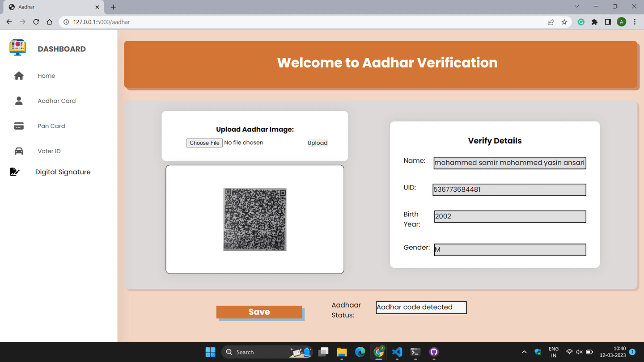
Task: Open the Windows Start menu
Action: pyautogui.click(x=210, y=352)
